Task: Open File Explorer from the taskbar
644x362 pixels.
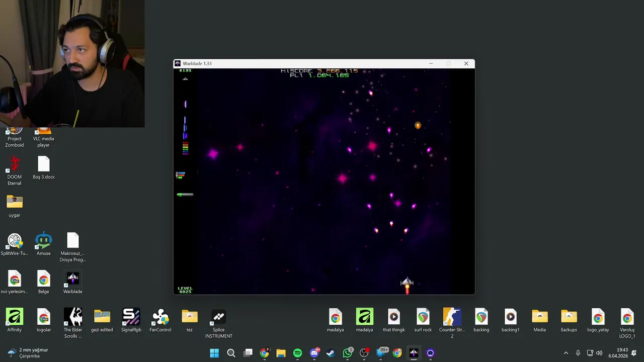Action: coord(281,353)
